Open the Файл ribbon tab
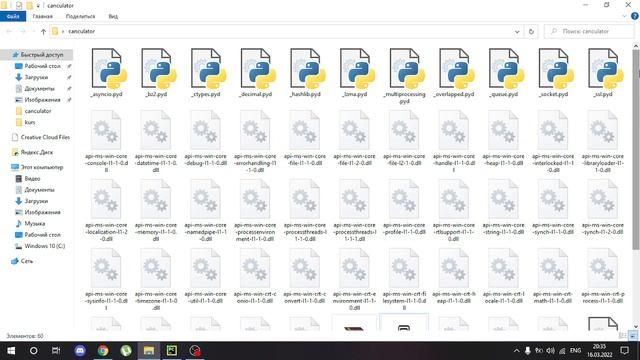The width and height of the screenshot is (640, 360). (13, 16)
